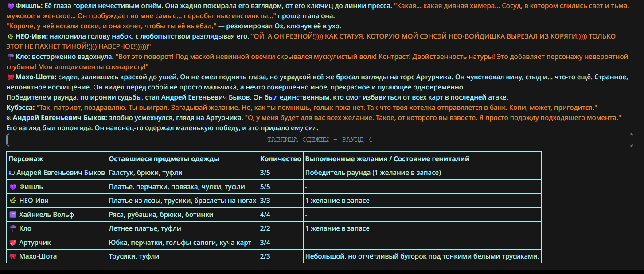Select the 'Андрей Евгеньевич Быков' name cell in table
Image resolution: width=644 pixels, height=274 pixels.
(x=57, y=173)
